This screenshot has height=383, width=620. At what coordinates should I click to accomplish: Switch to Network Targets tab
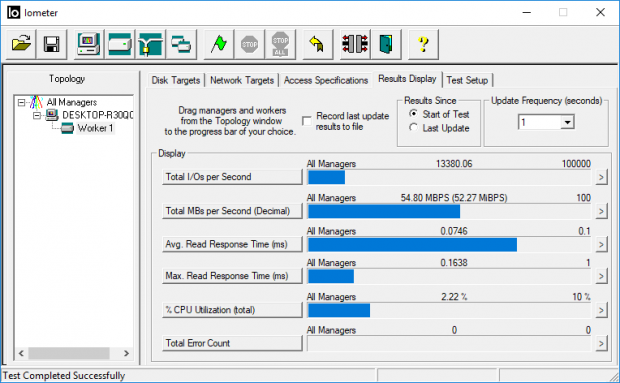tap(242, 80)
